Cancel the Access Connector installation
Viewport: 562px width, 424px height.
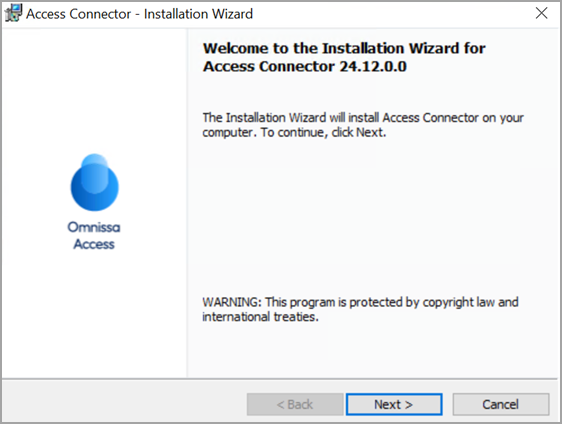point(500,404)
